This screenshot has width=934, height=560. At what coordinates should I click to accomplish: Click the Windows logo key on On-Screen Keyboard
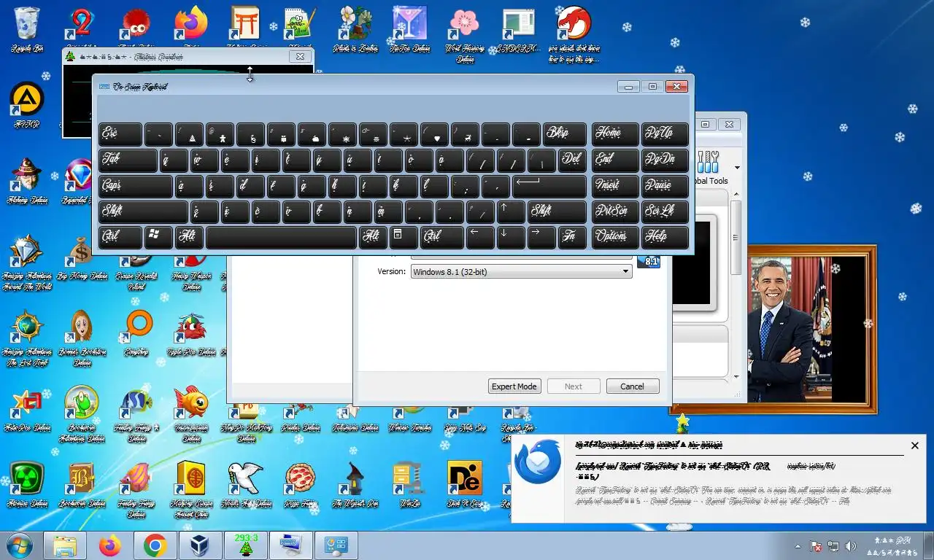158,236
